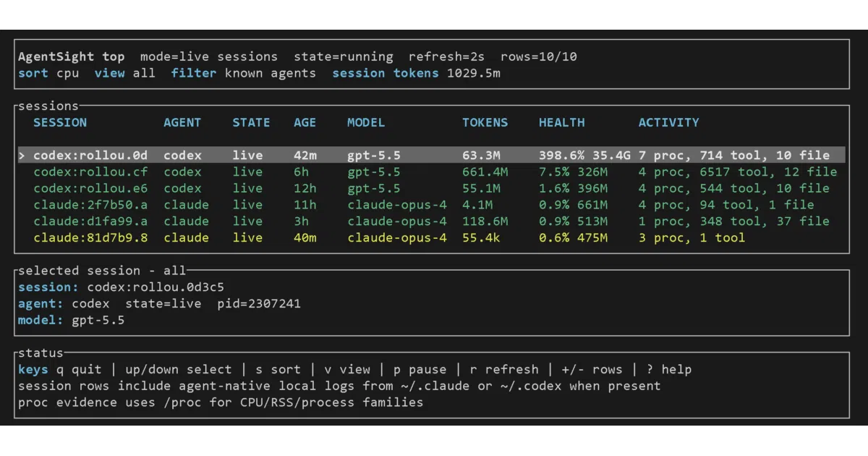Screen dimensions: 868x456
Task: Click the '? help' key hint
Action: pos(669,369)
